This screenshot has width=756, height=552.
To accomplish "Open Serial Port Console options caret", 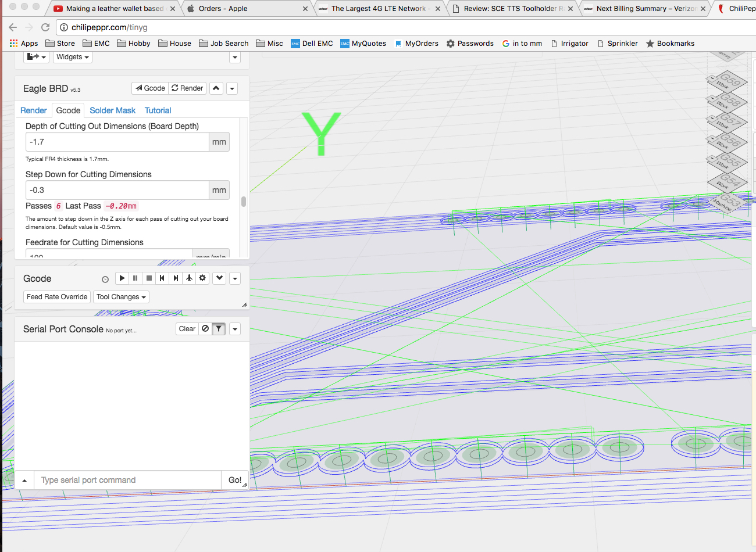I will 235,329.
